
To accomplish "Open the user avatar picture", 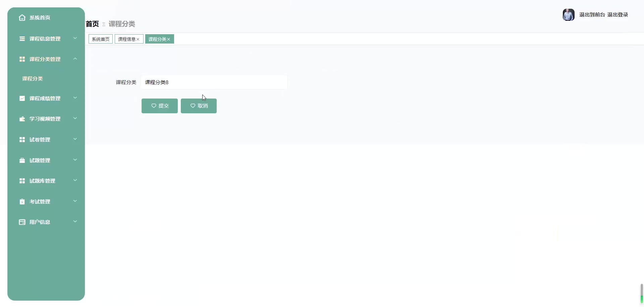I will coord(569,15).
